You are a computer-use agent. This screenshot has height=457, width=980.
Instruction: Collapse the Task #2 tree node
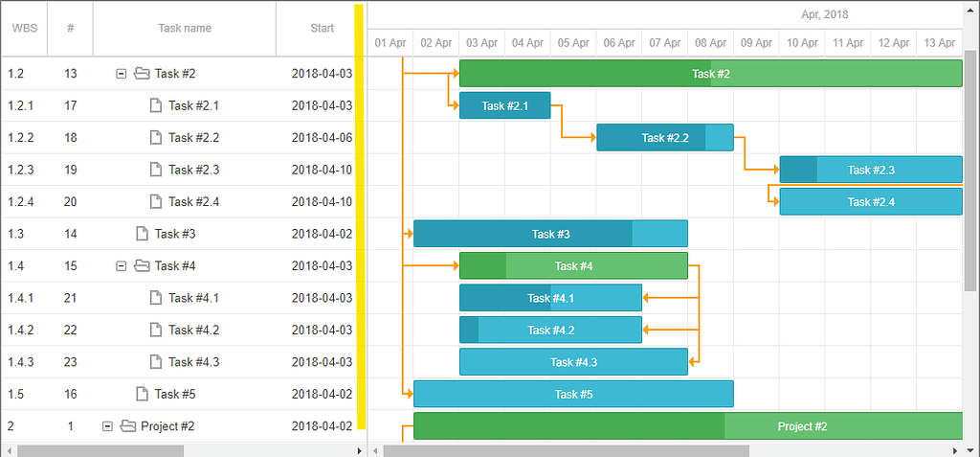pos(122,74)
